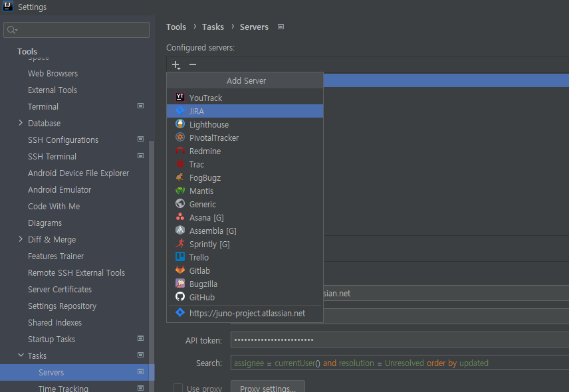
Task: Click the Generic globe icon
Action: point(180,203)
